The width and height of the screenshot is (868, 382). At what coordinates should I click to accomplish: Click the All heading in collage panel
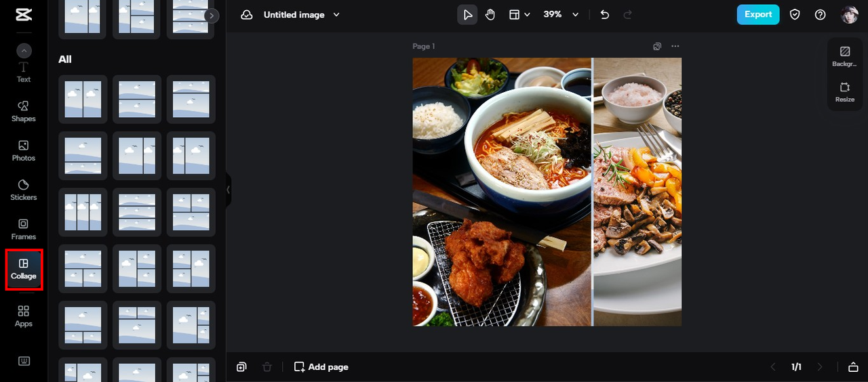[65, 60]
